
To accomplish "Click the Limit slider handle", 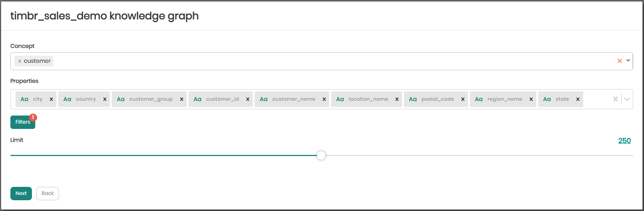I will click(321, 155).
